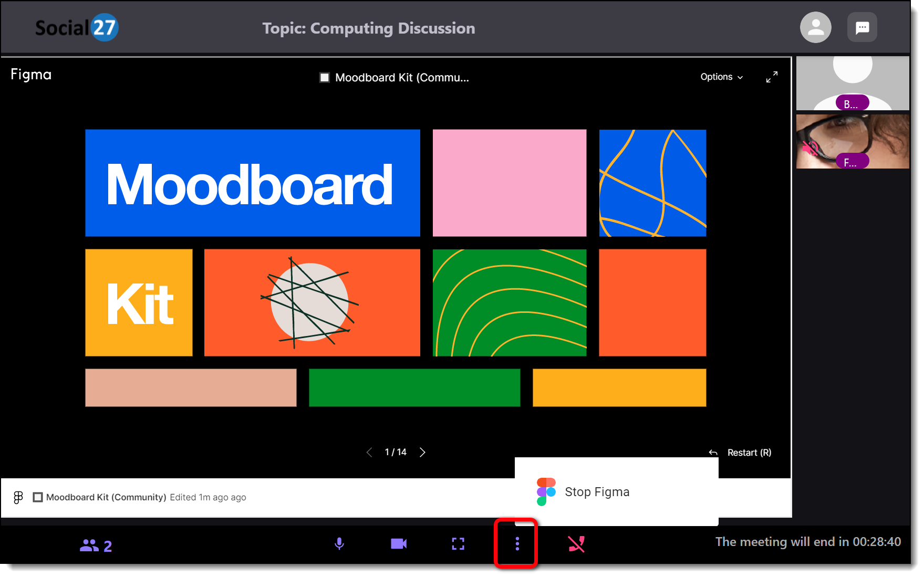Click Restart (R) button
The width and height of the screenshot is (924, 577).
(749, 453)
